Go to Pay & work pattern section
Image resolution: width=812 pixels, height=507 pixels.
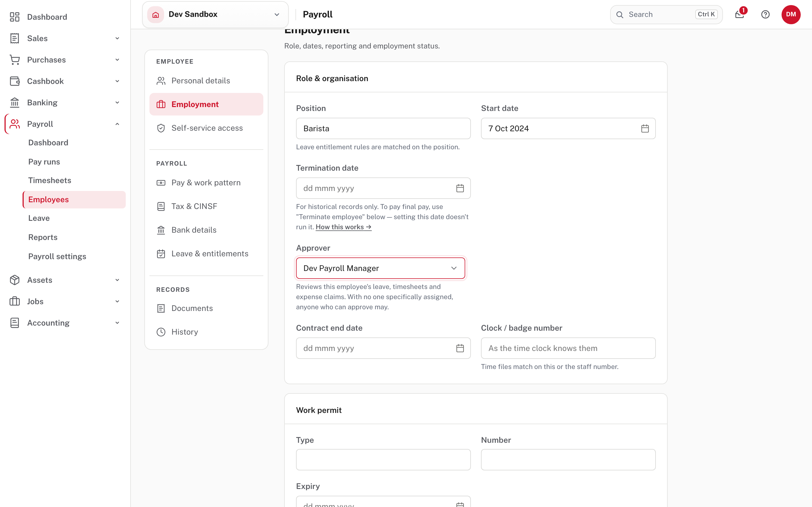206,183
